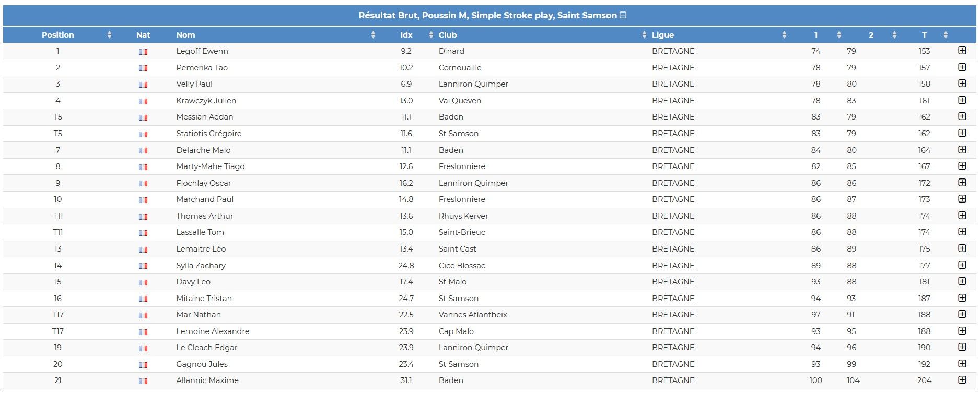This screenshot has height=393, width=980.
Task: Click total score 153
Action: tap(924, 51)
